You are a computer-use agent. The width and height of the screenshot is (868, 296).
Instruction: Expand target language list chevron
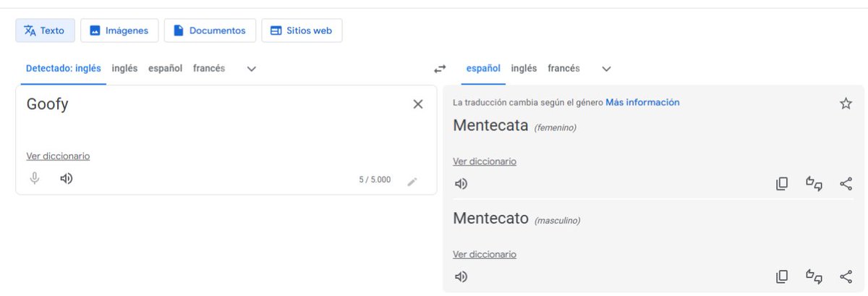coord(607,69)
